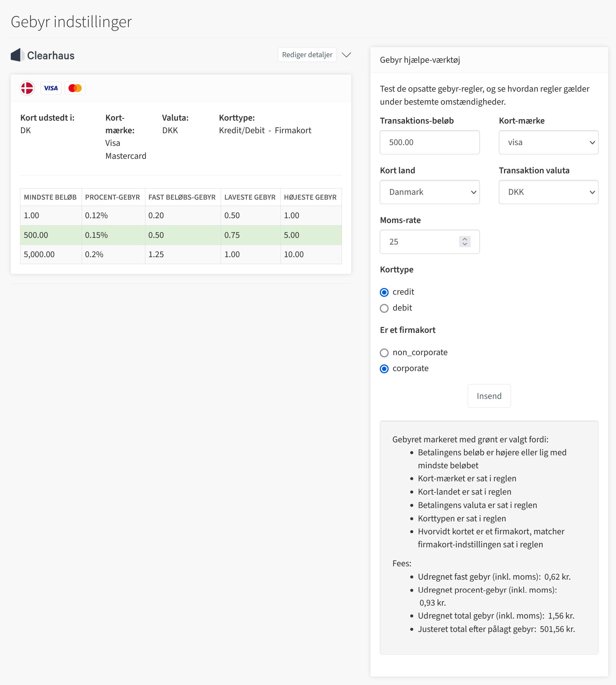Click the Clearhaus logo
Image resolution: width=616 pixels, height=685 pixels.
(43, 55)
